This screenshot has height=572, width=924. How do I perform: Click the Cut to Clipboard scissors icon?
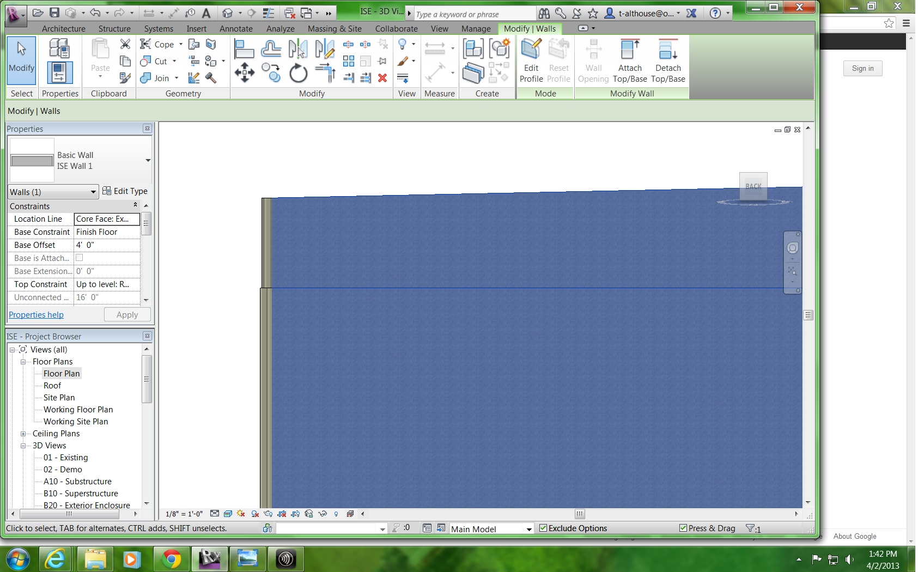coord(125,44)
